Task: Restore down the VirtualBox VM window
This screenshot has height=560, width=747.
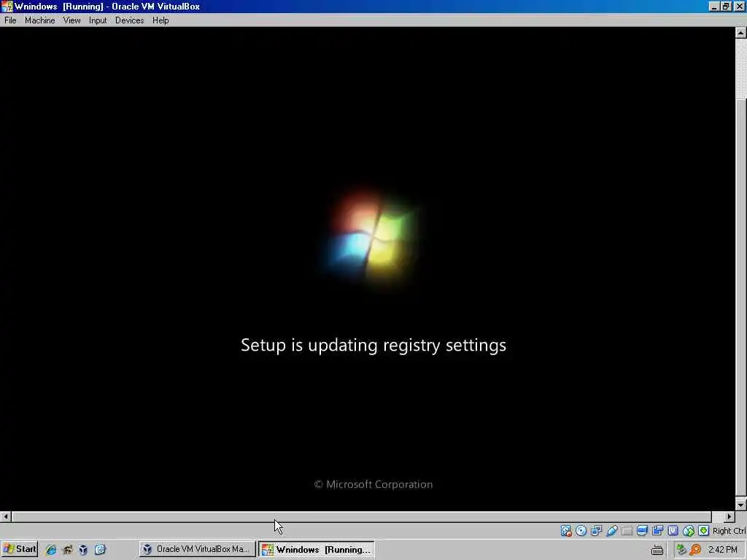Action: tap(726, 6)
